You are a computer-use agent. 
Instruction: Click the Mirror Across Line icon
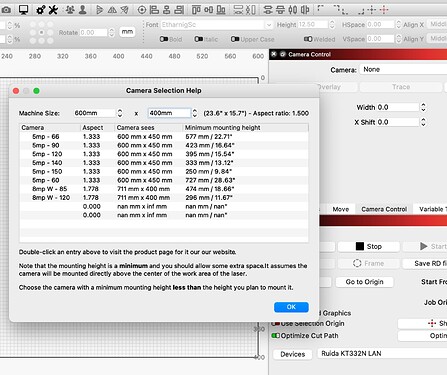(125, 10)
